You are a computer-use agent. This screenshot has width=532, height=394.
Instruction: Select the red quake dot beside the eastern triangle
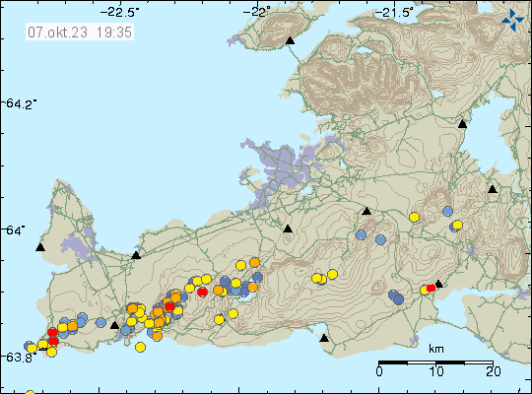[x=431, y=289]
